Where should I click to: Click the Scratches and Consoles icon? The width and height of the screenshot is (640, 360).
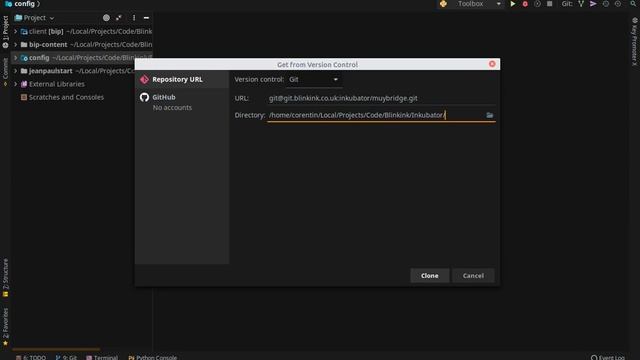(x=24, y=98)
